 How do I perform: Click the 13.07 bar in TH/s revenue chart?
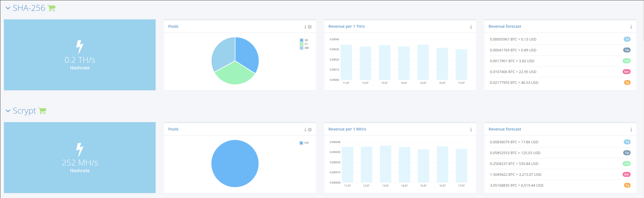tap(385, 62)
